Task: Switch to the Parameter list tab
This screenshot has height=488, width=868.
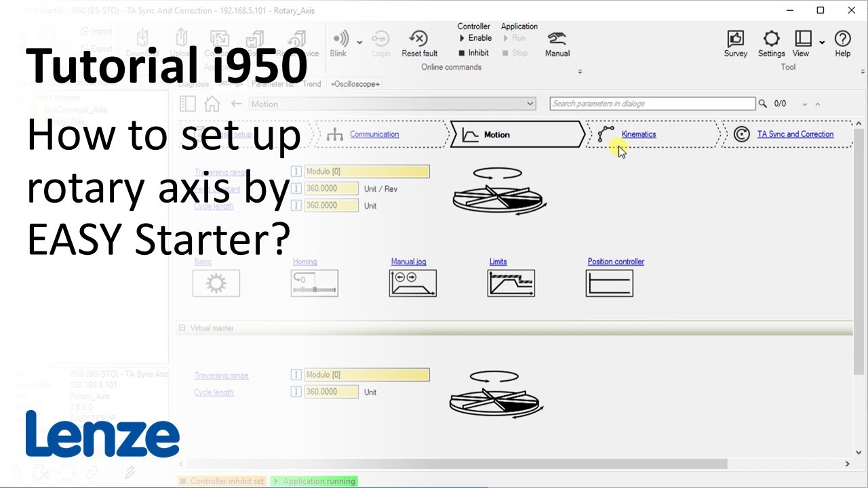Action: point(273,84)
